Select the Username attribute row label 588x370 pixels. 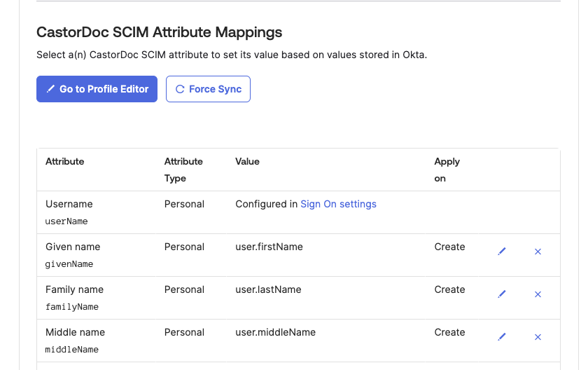[x=69, y=204]
